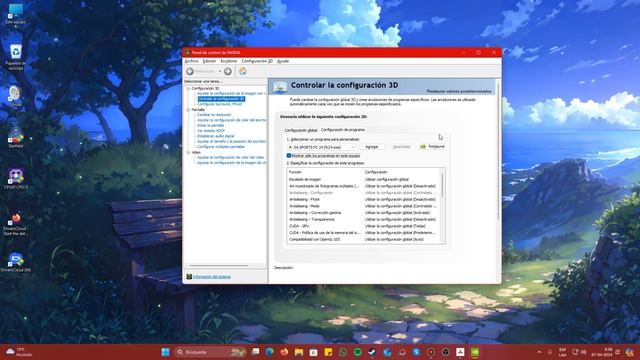
Task: Open back history dropdown arrow in toolbar
Action: pyautogui.click(x=220, y=71)
